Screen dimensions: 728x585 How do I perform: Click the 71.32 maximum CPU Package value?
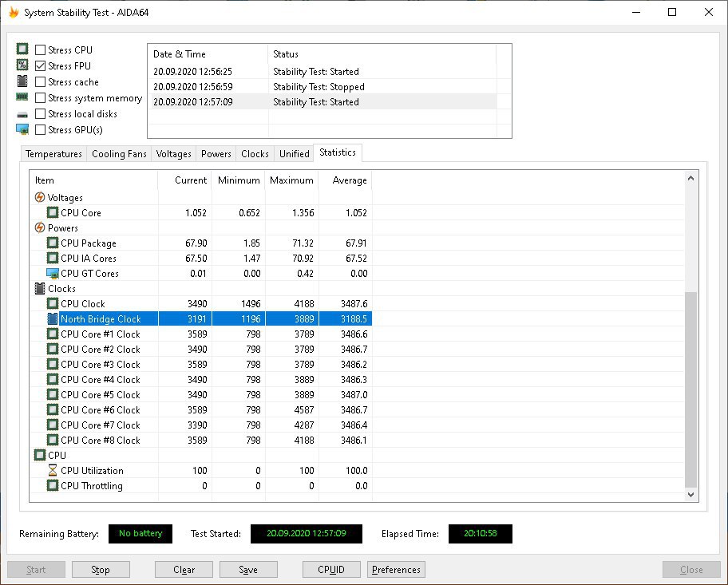pyautogui.click(x=303, y=243)
